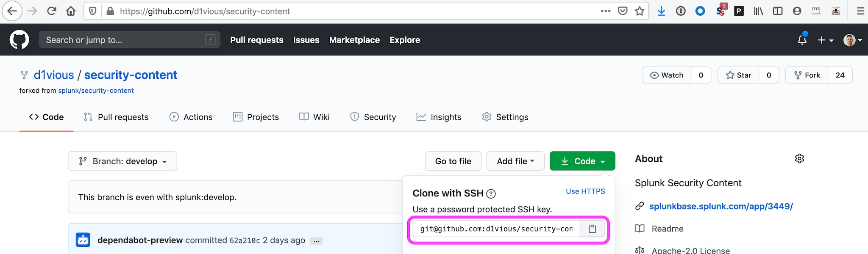This screenshot has height=254, width=868.
Task: Open the security-content repository name link
Action: (131, 75)
